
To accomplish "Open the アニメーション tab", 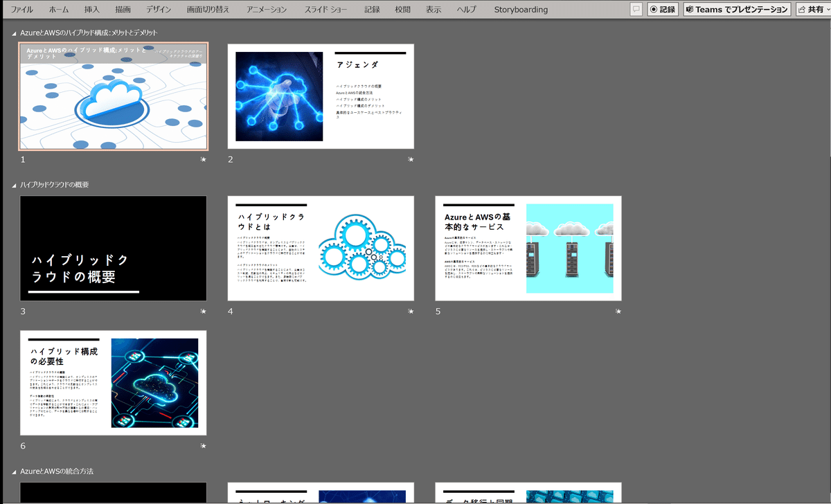I will coord(267,10).
